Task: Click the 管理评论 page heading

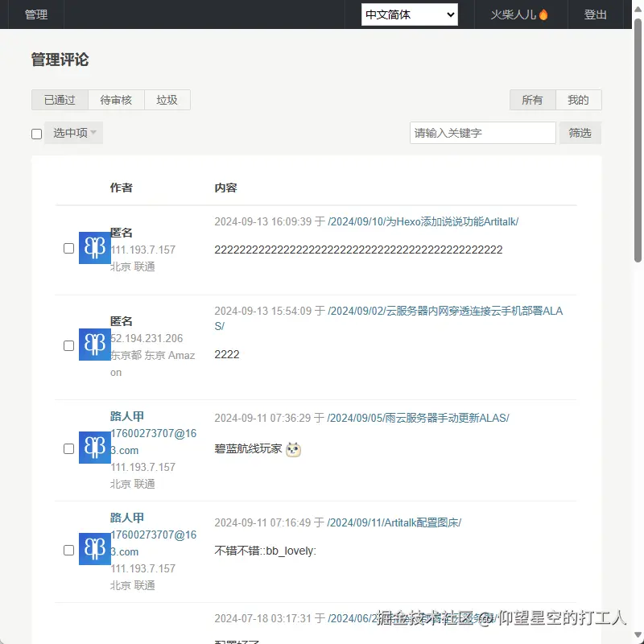Action: [x=60, y=60]
